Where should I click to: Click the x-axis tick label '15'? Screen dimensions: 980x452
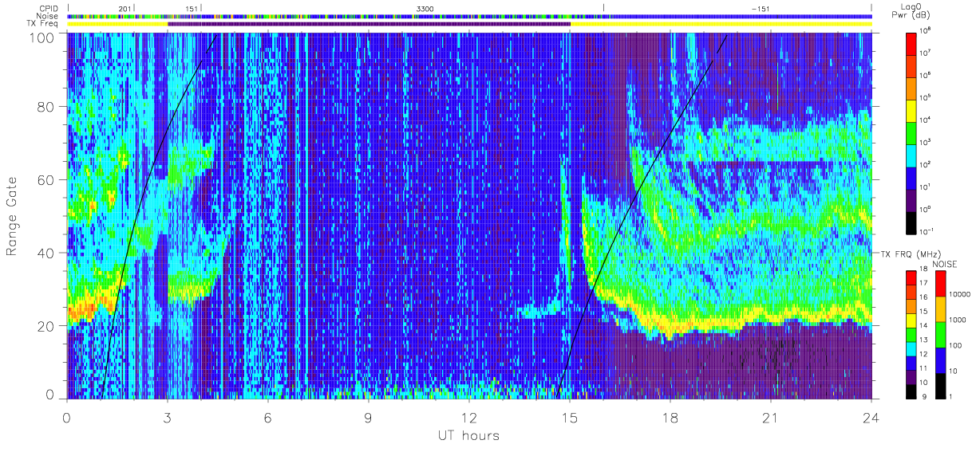coord(570,418)
